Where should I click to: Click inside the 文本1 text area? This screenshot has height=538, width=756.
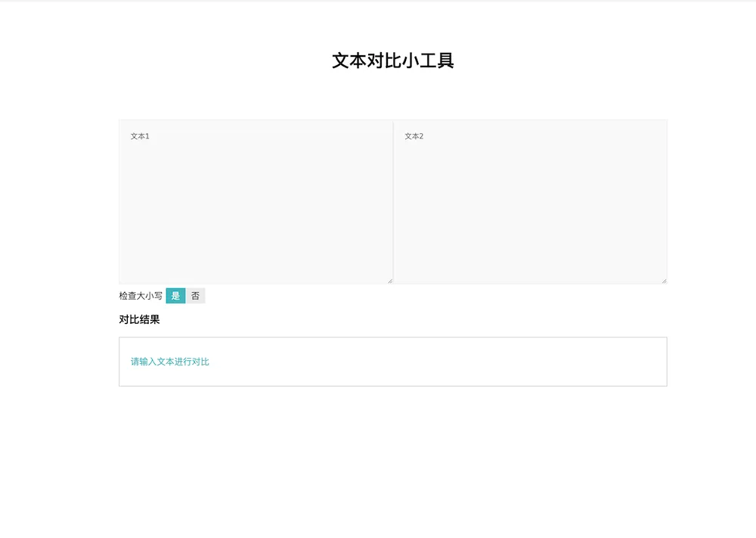click(256, 202)
